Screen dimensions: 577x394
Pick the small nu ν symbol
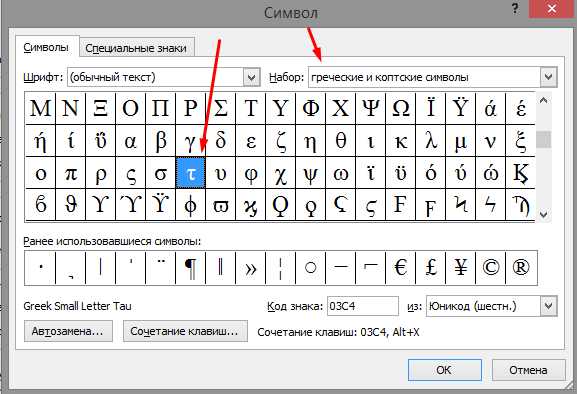(491, 141)
